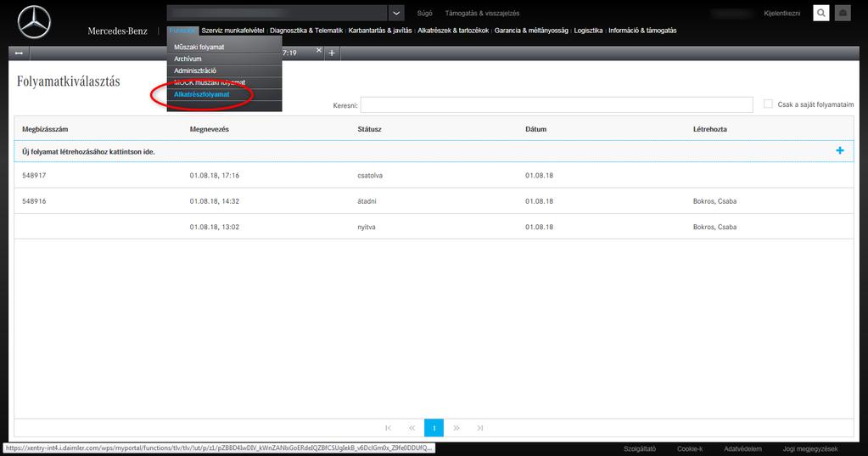Click the nyitva status cell
Screen dimensions: 868x456
tap(366, 227)
